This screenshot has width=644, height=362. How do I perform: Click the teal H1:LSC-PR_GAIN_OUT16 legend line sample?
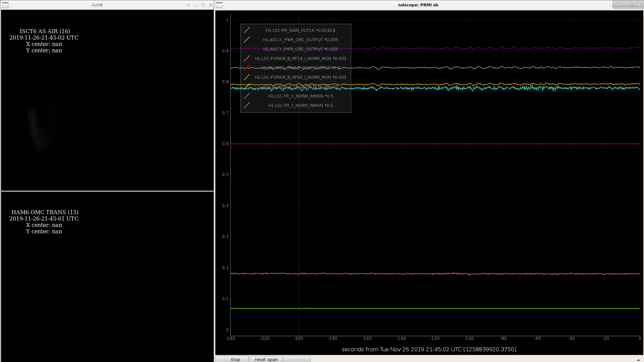(x=247, y=30)
